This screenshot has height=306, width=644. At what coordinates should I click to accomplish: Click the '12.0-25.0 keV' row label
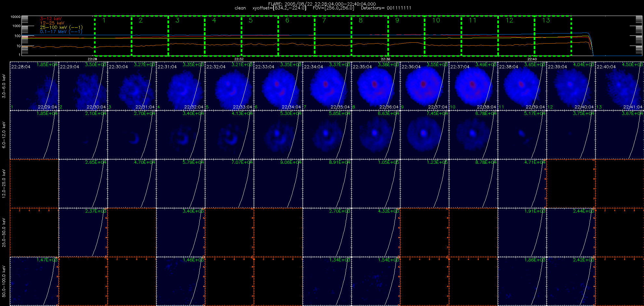click(x=4, y=184)
